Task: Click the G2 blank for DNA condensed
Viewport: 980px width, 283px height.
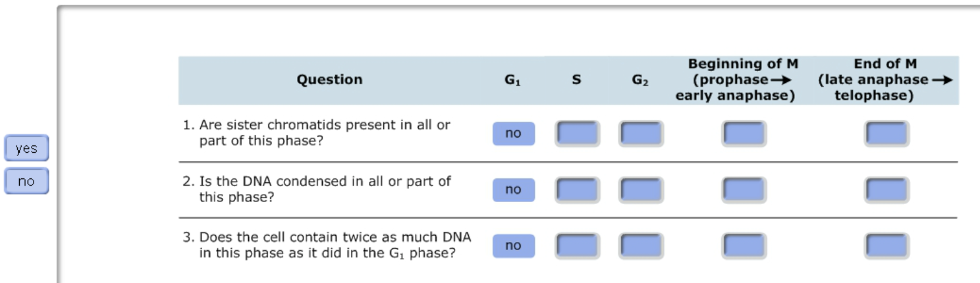Action: pyautogui.click(x=641, y=190)
